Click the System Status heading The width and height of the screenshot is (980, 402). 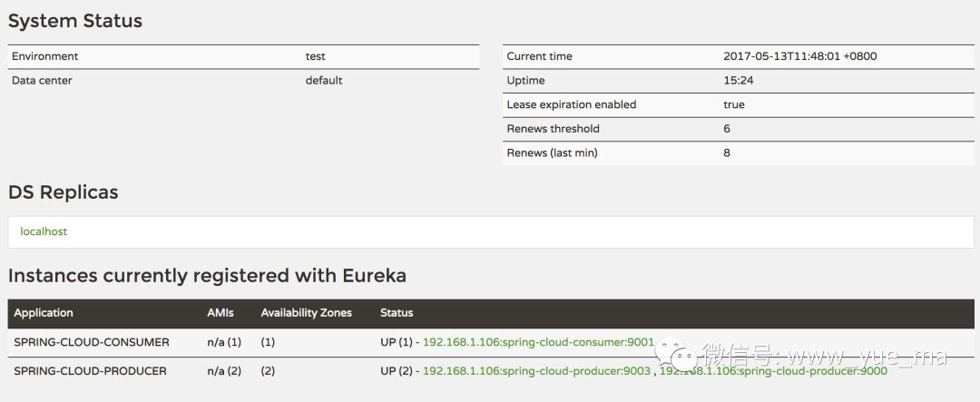tap(75, 21)
